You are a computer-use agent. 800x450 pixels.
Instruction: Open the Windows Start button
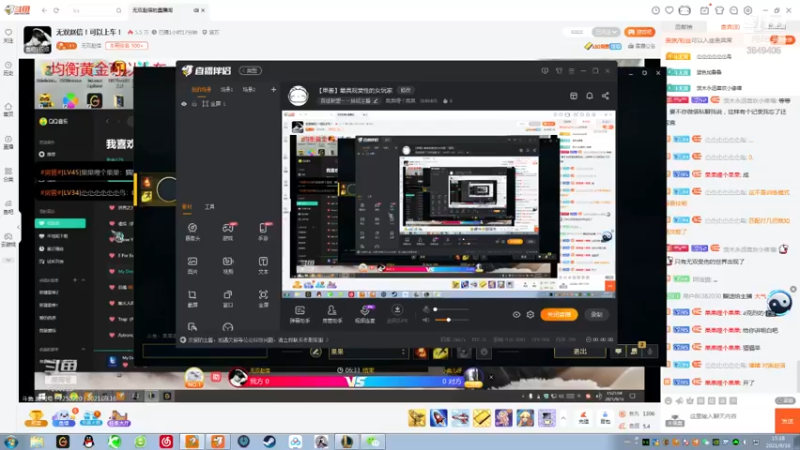click(11, 441)
